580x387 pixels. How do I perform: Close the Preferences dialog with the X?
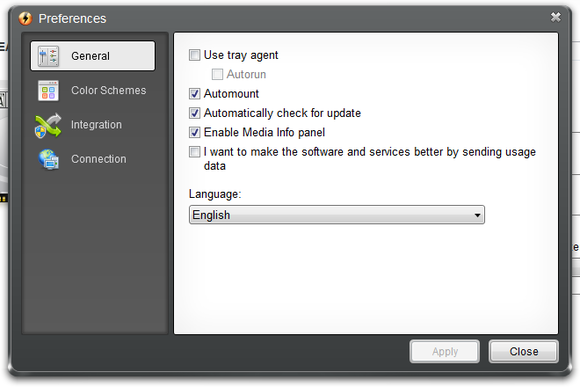pyautogui.click(x=555, y=17)
